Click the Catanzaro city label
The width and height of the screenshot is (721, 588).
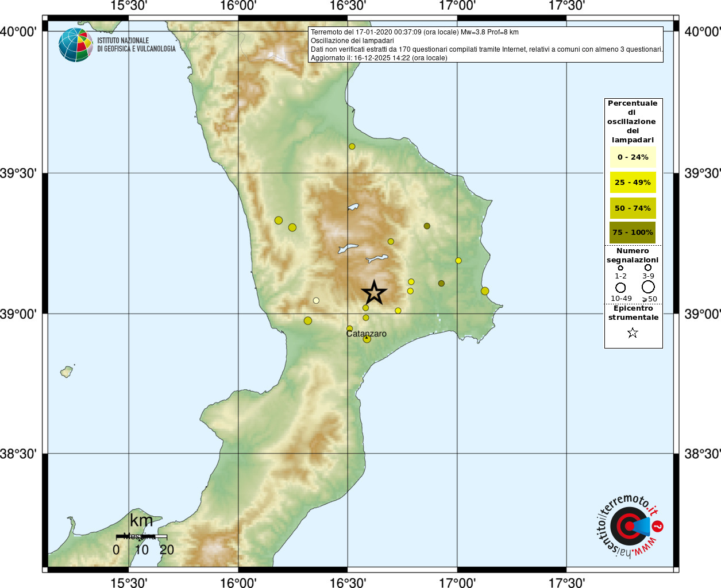(x=367, y=334)
